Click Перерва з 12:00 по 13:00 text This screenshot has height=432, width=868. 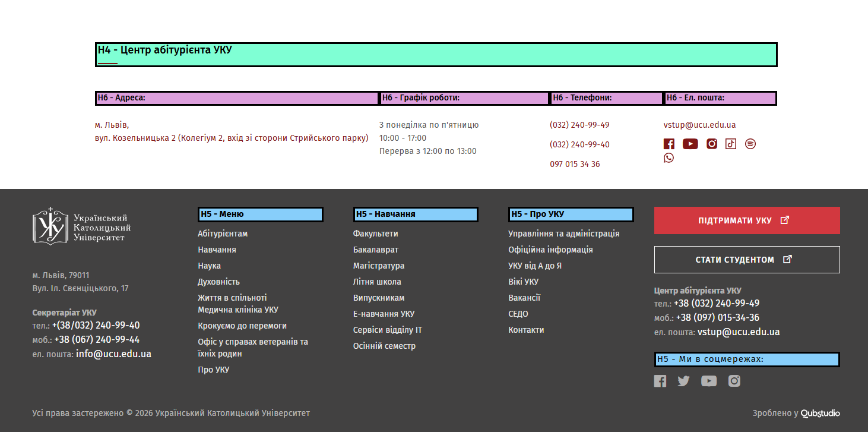point(428,151)
